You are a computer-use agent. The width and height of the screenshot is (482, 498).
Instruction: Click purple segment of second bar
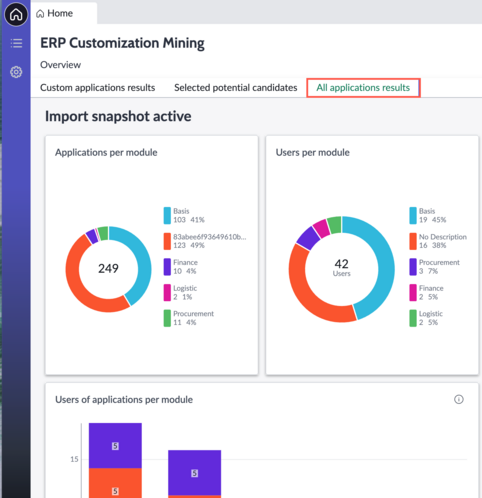(195, 473)
